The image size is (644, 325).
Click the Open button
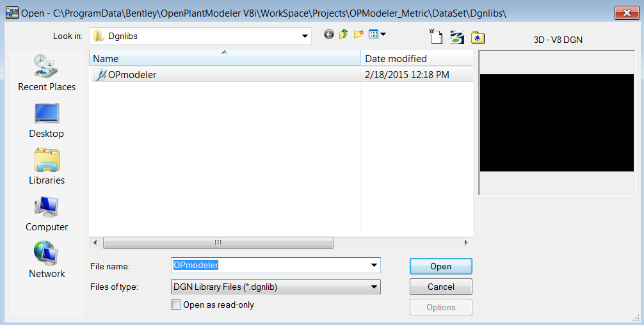[x=440, y=266]
